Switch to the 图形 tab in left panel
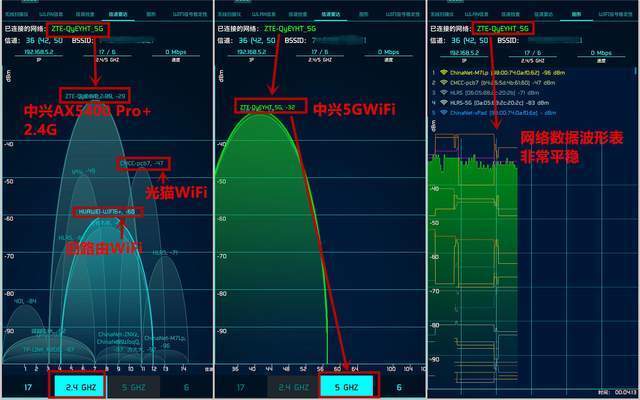Viewport: 640px width, 400px height. pos(151,14)
